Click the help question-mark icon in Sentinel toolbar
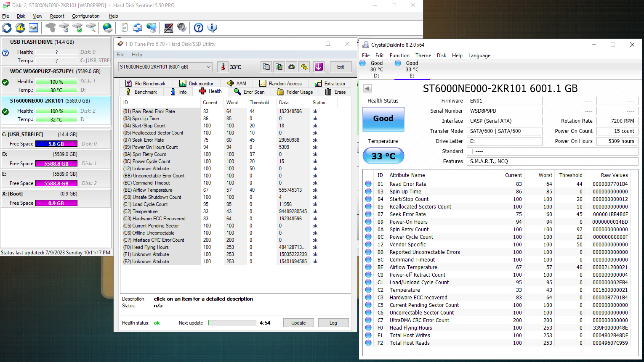Viewport: 644px width, 362px height. pyautogui.click(x=198, y=28)
